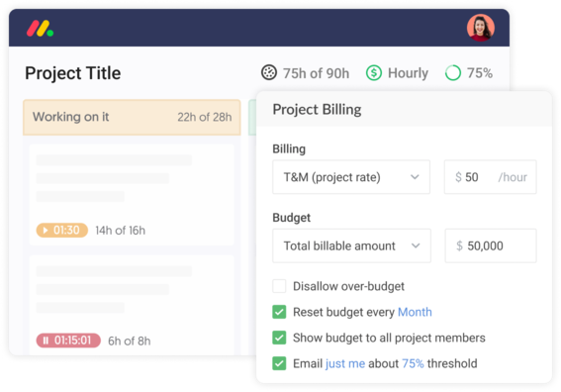Click the $50 per hour rate field
Image resolution: width=561 pixels, height=392 pixels.
click(x=490, y=177)
